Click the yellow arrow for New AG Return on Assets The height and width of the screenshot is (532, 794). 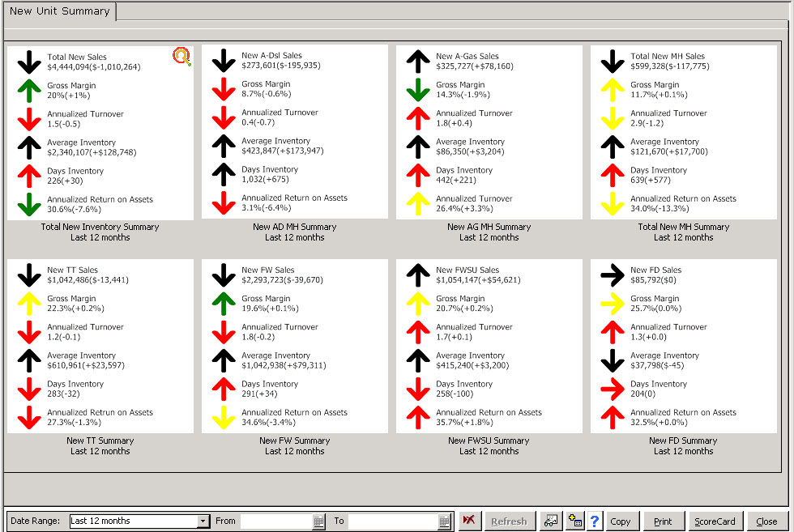coord(418,204)
